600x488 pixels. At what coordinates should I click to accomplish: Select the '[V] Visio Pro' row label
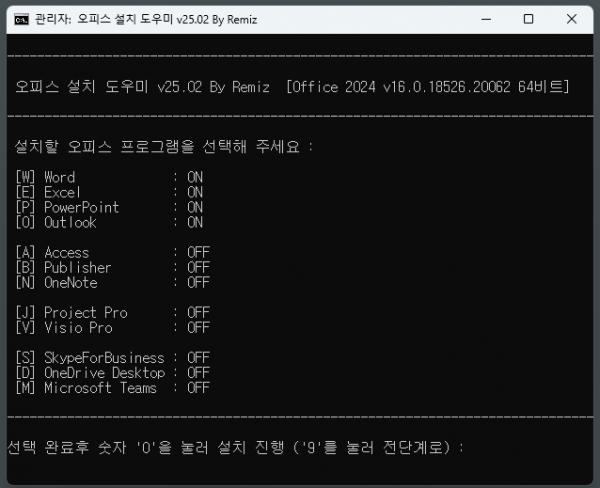[x=64, y=328]
